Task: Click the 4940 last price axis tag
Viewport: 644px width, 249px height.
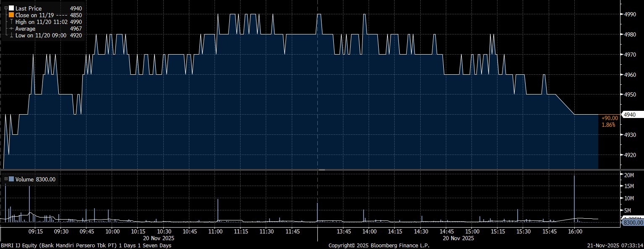Action: 630,115
